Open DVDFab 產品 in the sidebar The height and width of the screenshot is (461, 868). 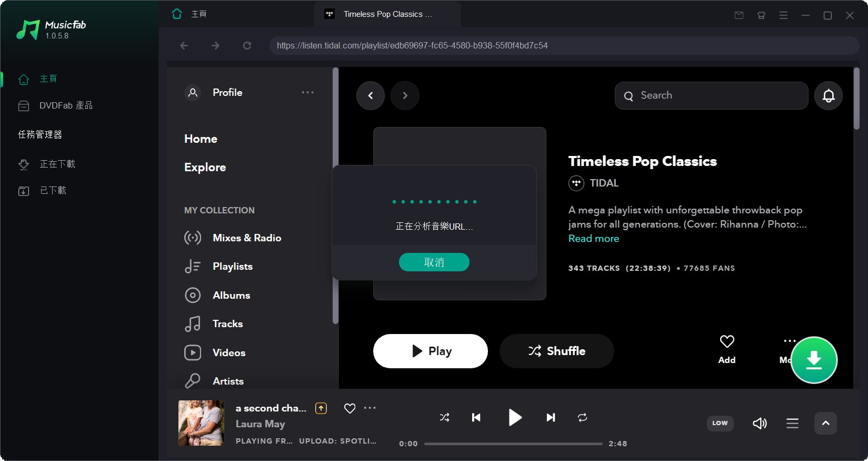(x=55, y=105)
